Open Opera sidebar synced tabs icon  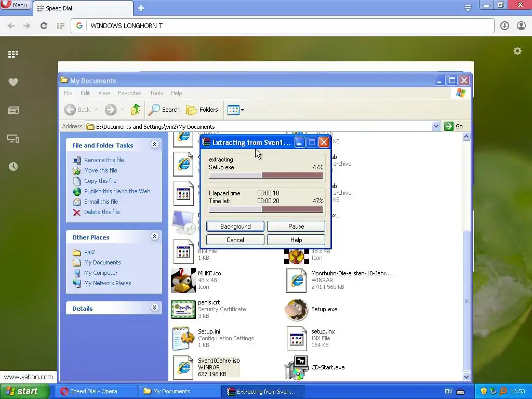coord(13,138)
